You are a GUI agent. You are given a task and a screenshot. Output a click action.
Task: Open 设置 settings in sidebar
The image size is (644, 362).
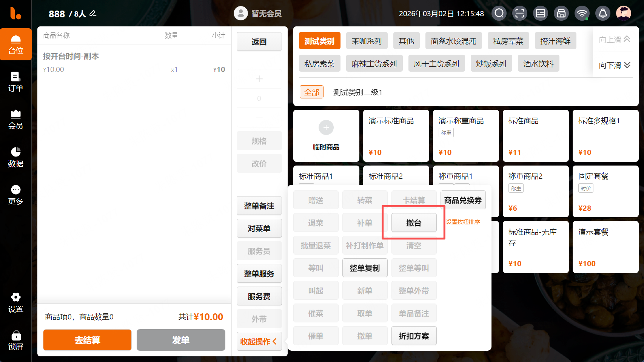pos(15,303)
